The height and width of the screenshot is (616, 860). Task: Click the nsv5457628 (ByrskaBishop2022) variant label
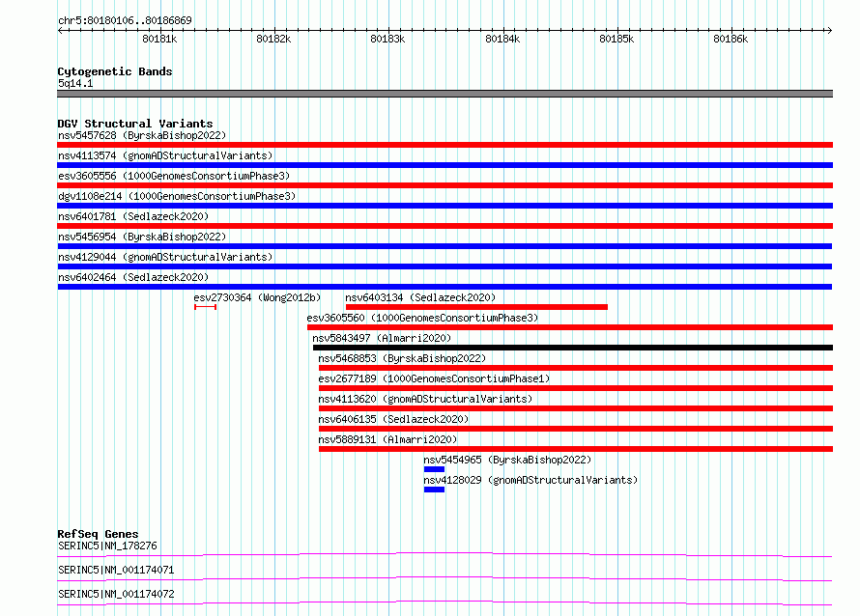[142, 135]
